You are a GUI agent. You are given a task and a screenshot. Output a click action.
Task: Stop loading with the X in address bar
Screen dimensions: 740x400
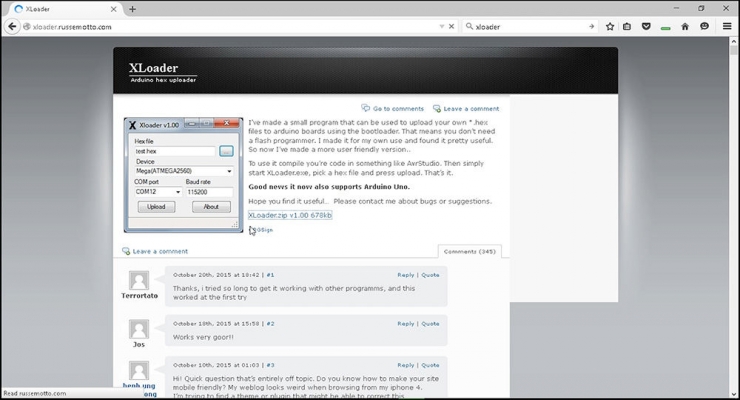pos(451,27)
